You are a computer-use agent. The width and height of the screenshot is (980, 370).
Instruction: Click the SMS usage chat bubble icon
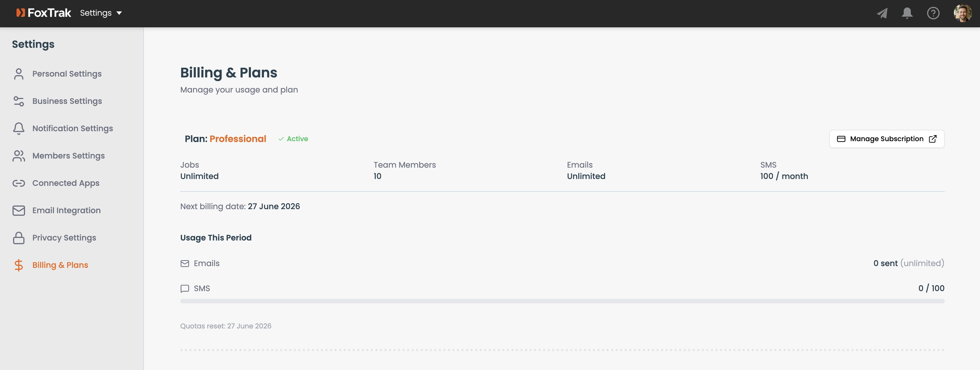(x=185, y=289)
